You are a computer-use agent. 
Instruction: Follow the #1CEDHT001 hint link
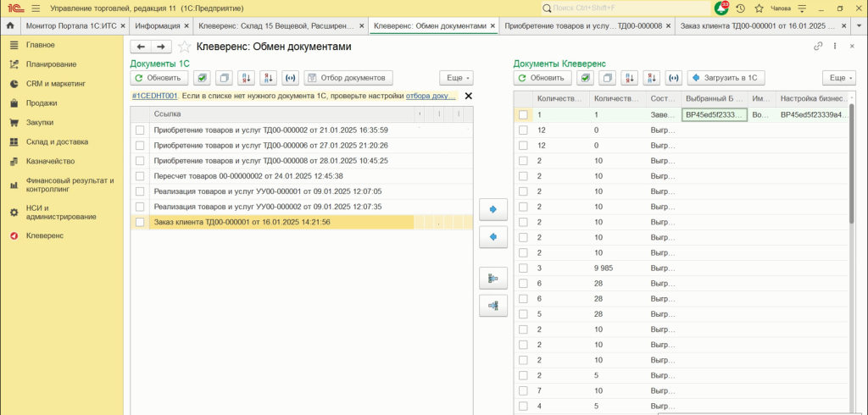(154, 96)
